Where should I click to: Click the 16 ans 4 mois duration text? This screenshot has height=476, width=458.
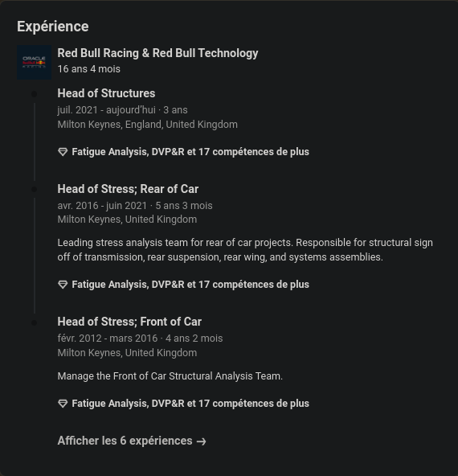tap(89, 69)
